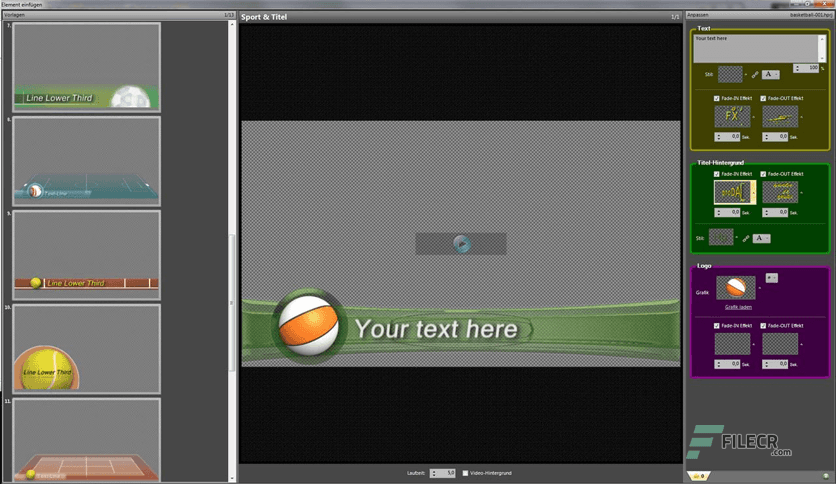This screenshot has width=836, height=484.
Task: Expand the Logo Grafik preview arrow
Action: click(x=759, y=288)
